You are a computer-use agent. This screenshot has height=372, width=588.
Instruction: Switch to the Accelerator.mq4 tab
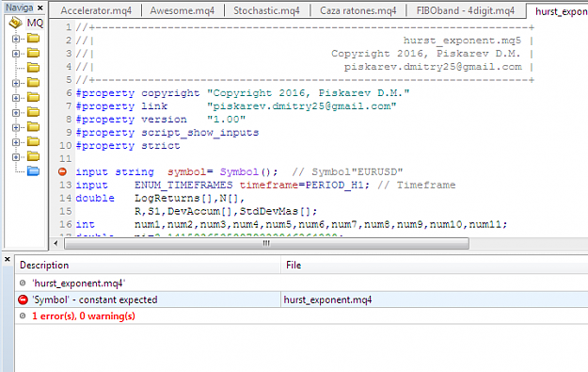(x=96, y=10)
